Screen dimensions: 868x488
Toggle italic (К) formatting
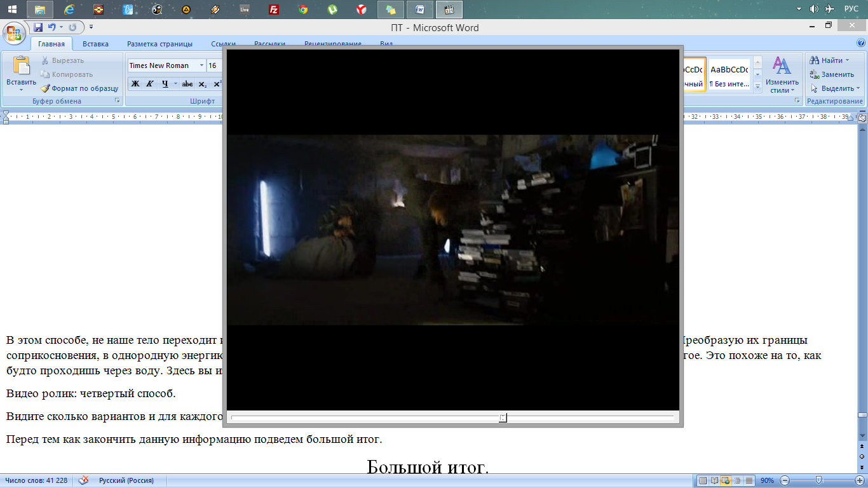pyautogui.click(x=150, y=84)
